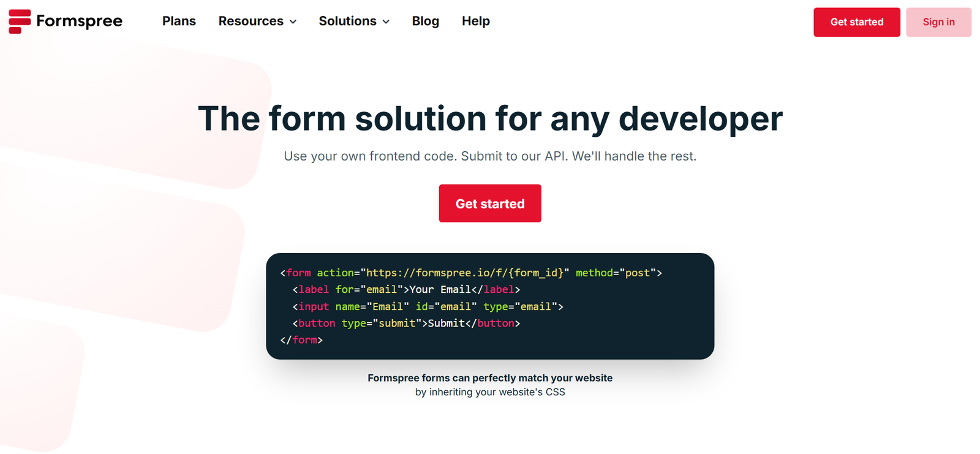This screenshot has width=980, height=454.
Task: Click the header Get started button
Action: (x=856, y=22)
